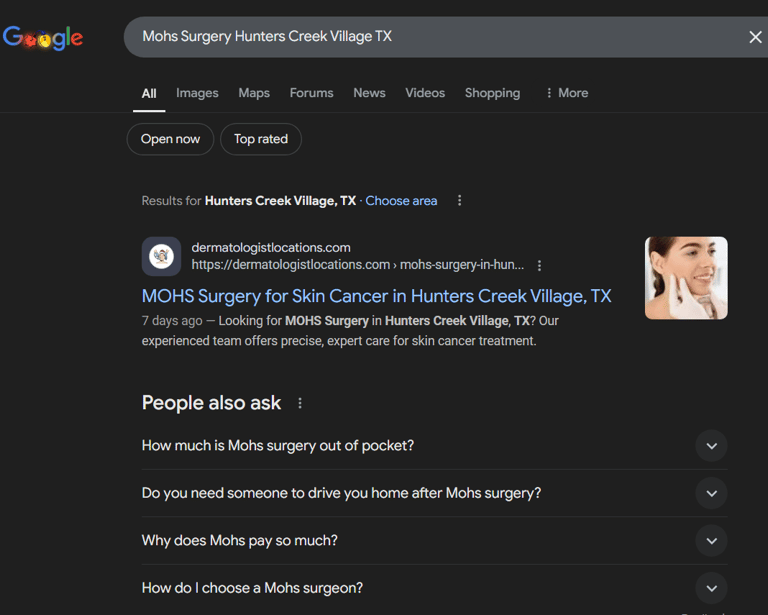
Task: Click the 'Hunters Creek Village, TX' location text
Action: point(280,201)
